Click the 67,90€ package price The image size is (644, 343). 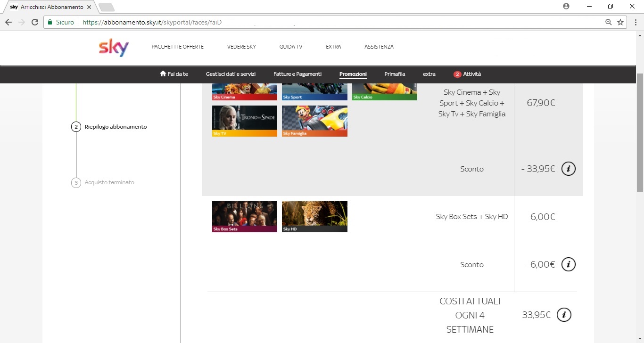click(x=541, y=103)
